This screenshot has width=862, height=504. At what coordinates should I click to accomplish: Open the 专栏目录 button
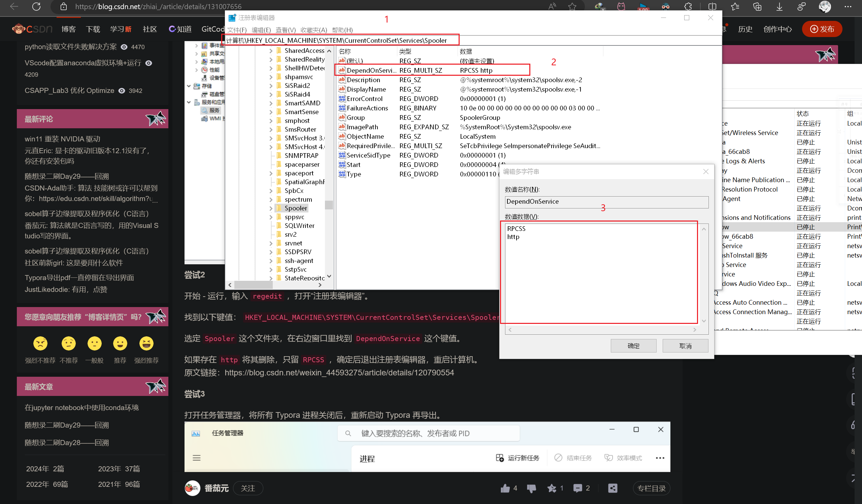coord(651,488)
